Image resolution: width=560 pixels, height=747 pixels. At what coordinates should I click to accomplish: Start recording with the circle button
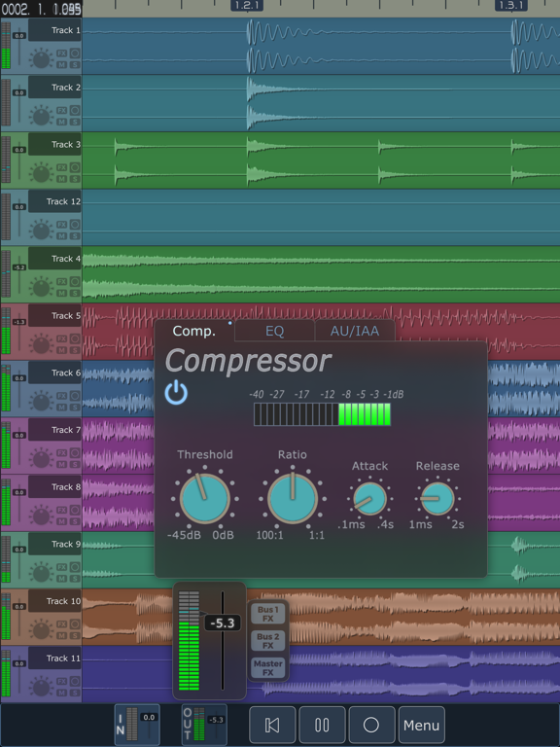click(x=371, y=725)
